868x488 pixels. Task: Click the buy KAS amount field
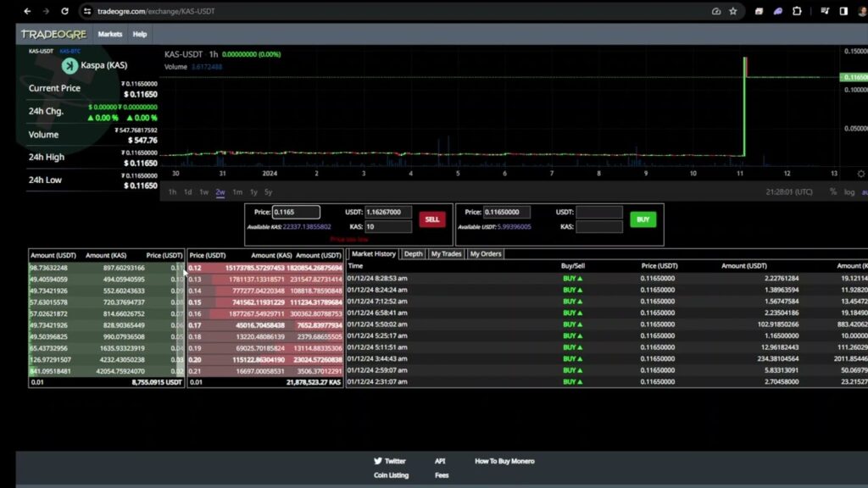[x=599, y=227]
